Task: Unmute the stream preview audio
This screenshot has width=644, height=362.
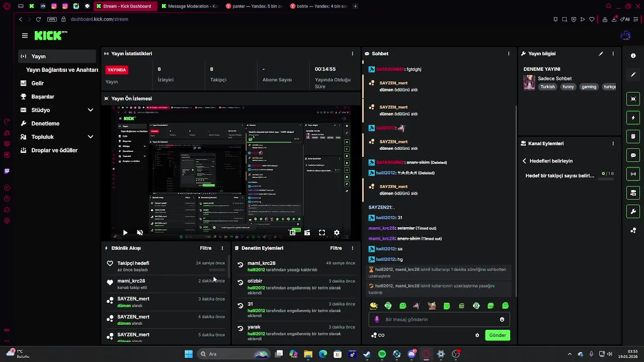Action: (x=140, y=232)
